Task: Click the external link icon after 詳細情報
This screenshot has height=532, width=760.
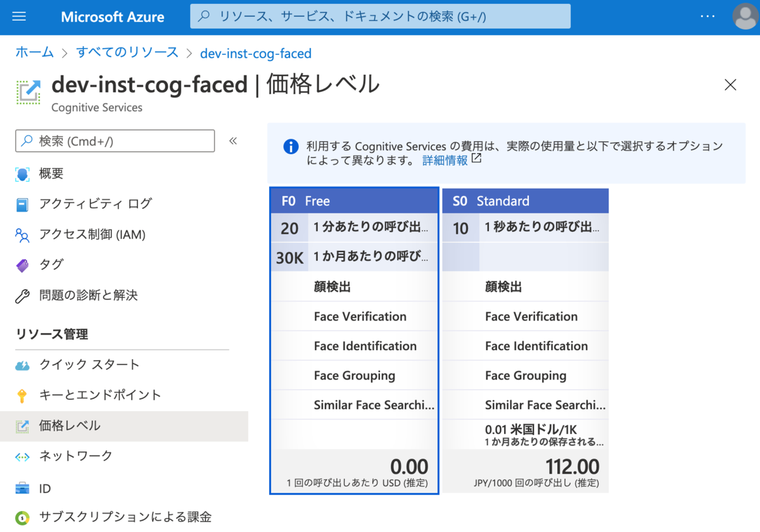Action: pos(477,159)
